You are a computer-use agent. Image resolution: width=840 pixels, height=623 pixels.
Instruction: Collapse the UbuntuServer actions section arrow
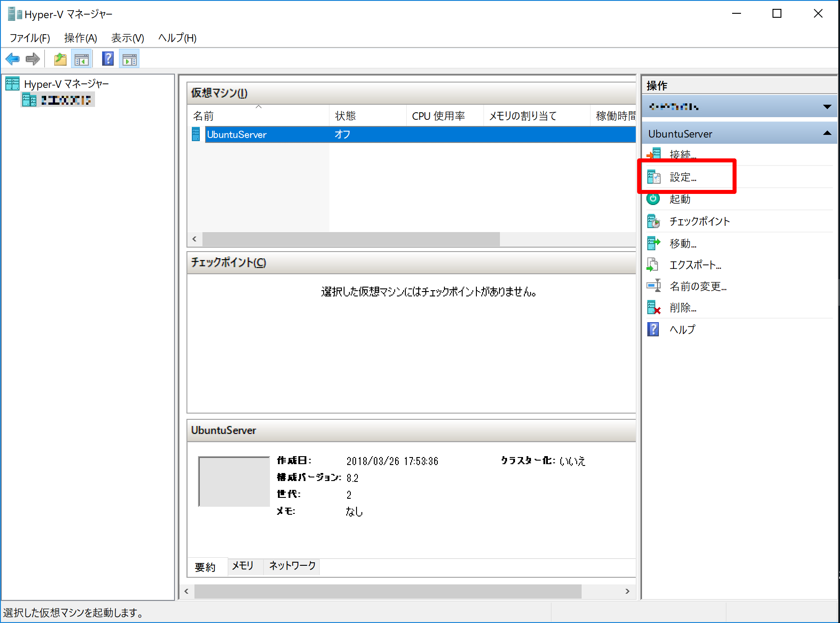coord(827,133)
